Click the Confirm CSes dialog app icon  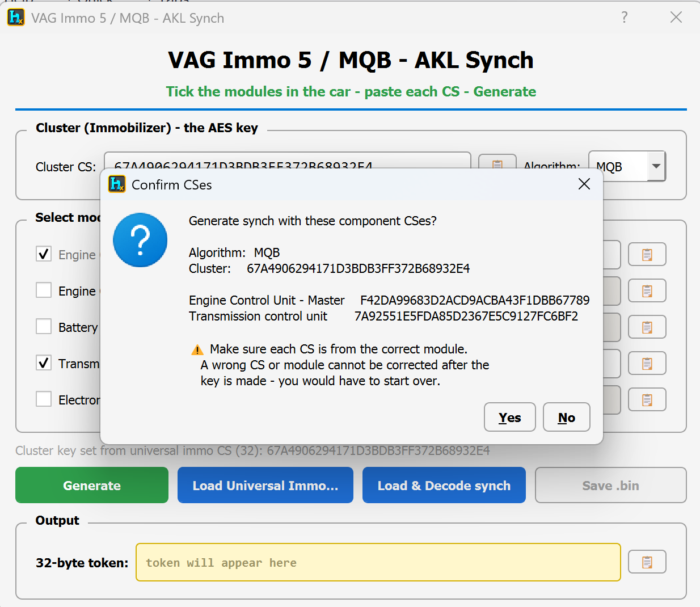117,184
